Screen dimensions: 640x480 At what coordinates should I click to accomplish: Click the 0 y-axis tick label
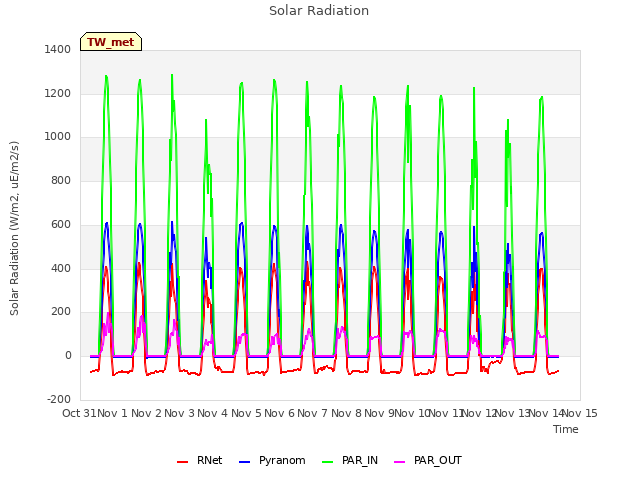68,356
